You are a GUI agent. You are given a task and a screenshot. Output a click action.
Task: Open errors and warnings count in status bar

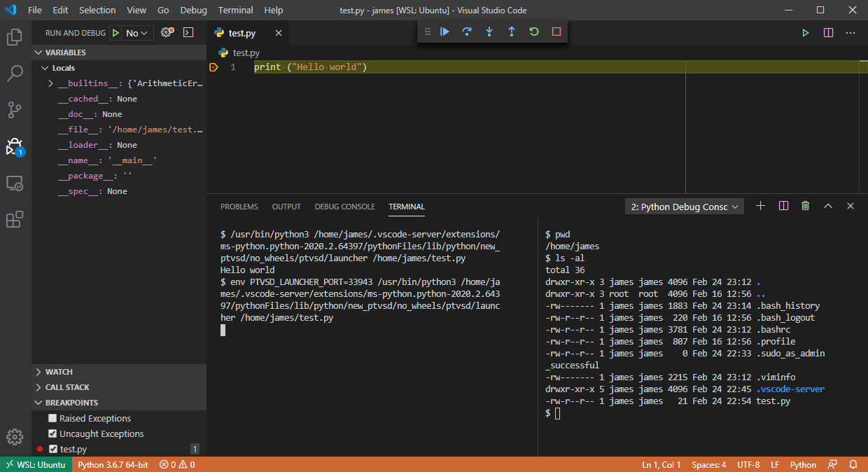coord(176,464)
